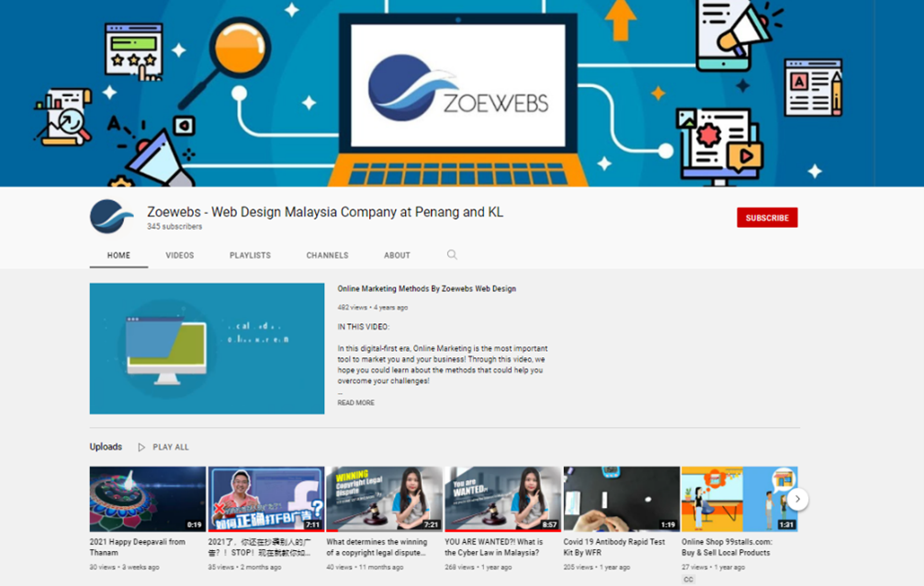
Task: Click the Zoewebs channel avatar icon
Action: pos(111,217)
